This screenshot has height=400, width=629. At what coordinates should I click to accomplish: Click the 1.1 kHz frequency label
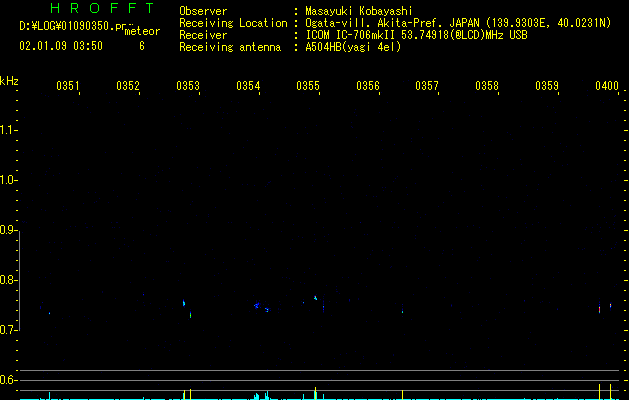7,130
